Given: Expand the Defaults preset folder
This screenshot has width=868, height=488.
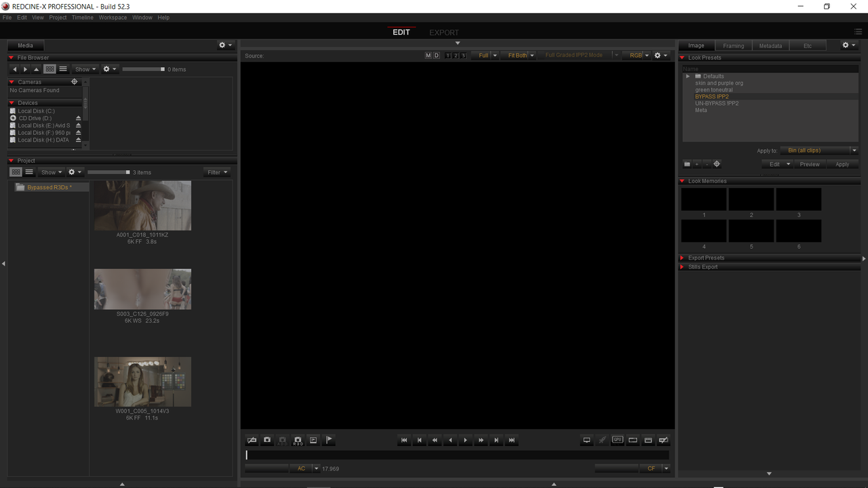Looking at the screenshot, I should pos(688,76).
